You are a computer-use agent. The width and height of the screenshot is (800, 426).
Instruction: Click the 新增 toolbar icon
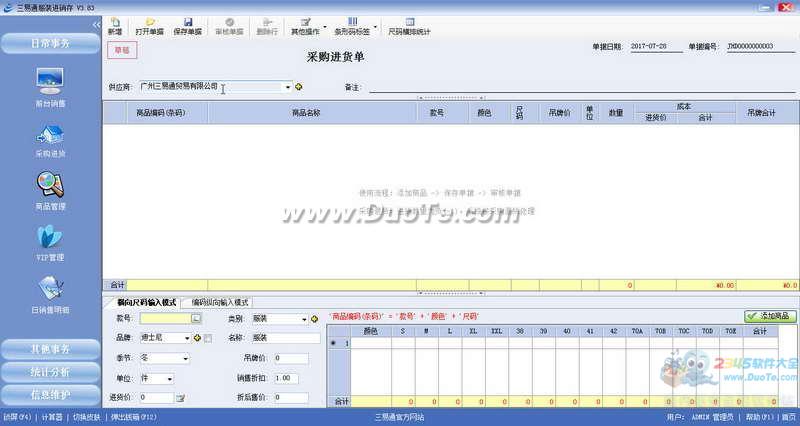(115, 22)
